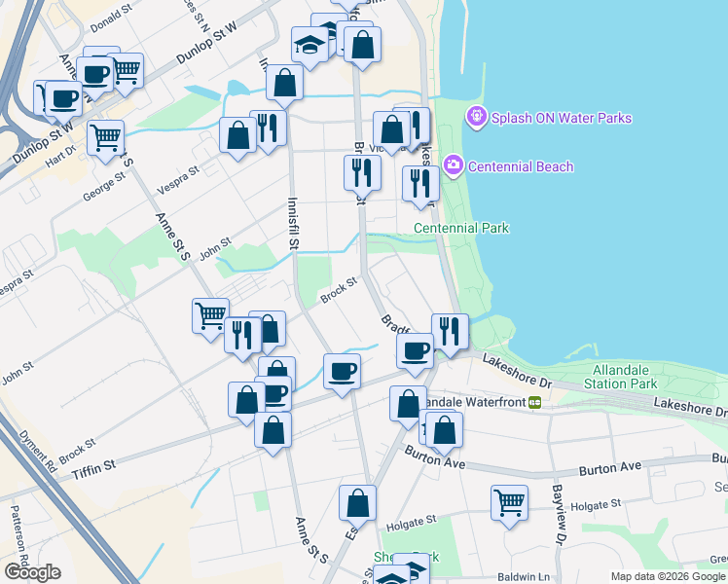Click the shopping bag marker just above Burton Ave
This screenshot has width=728, height=584.
tap(445, 433)
